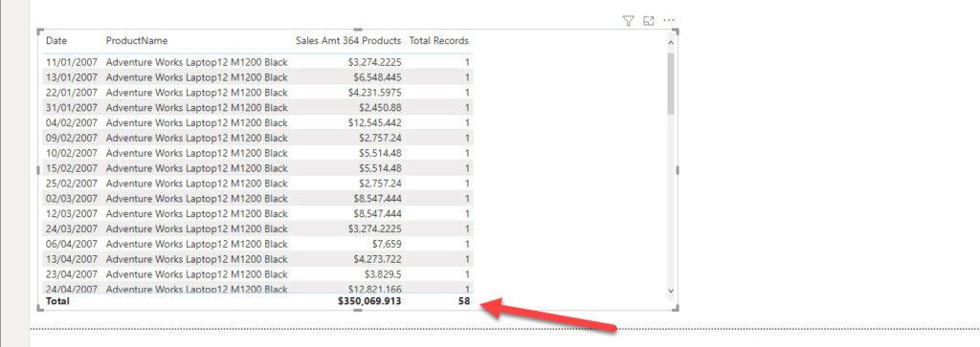Select date cell 02/03/2007
This screenshot has width=980, height=347.
point(72,199)
